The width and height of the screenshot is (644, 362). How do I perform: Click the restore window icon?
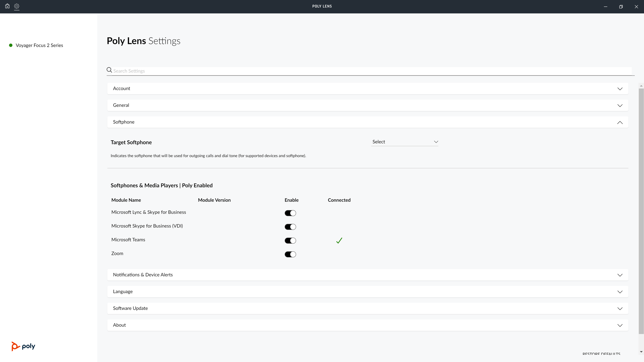(621, 7)
